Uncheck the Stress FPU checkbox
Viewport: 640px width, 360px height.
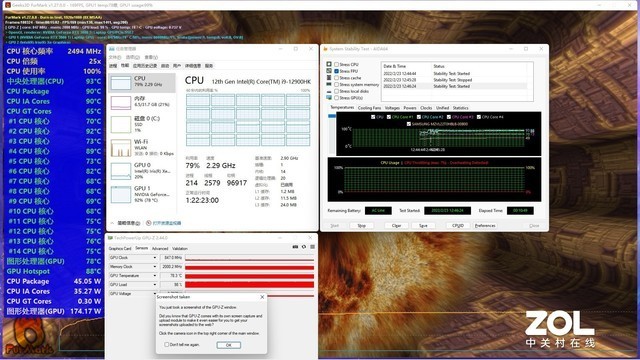336,71
